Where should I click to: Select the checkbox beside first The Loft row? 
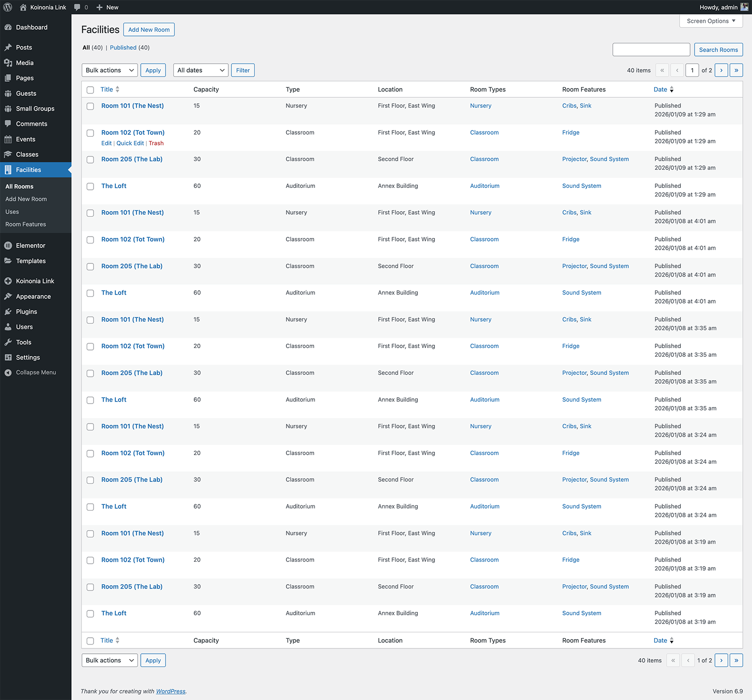click(x=90, y=186)
